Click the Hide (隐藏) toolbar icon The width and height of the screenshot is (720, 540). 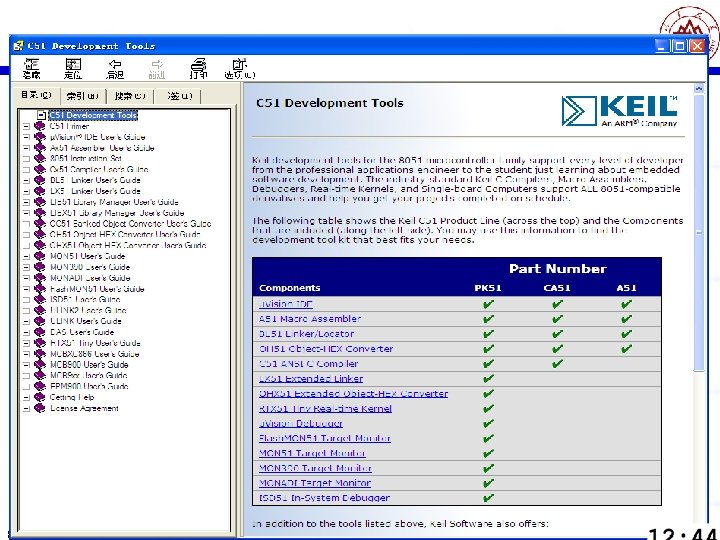32,68
